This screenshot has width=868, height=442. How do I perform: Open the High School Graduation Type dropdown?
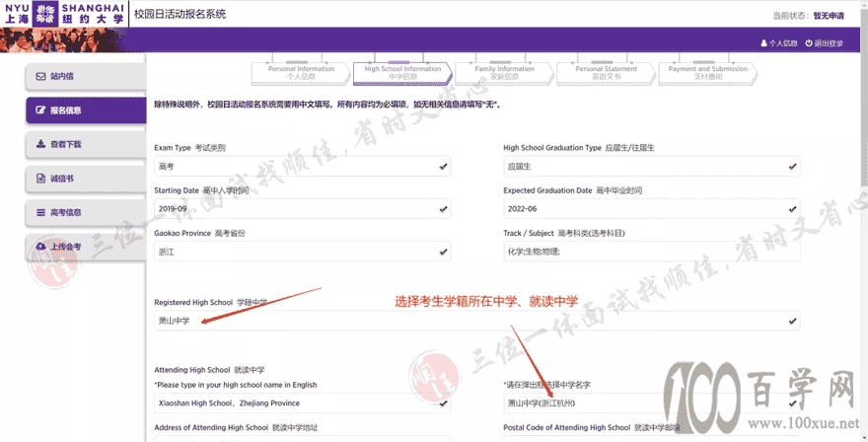pyautogui.click(x=652, y=166)
